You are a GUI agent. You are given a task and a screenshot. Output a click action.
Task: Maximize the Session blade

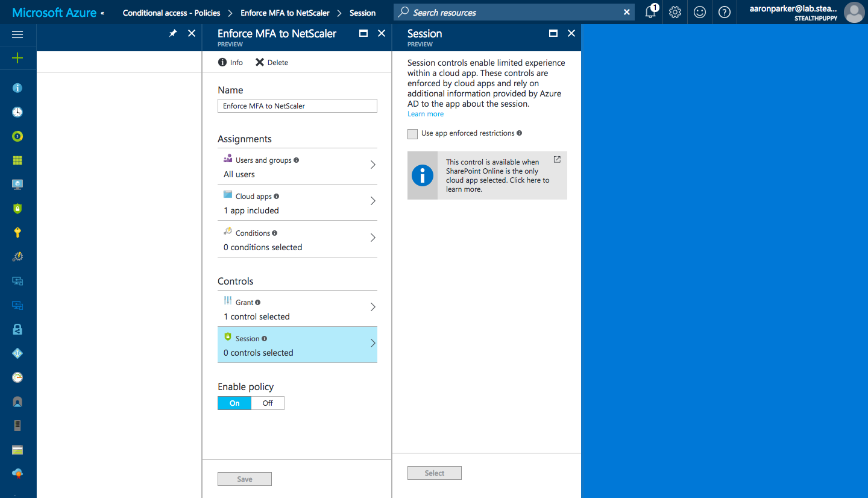tap(553, 34)
